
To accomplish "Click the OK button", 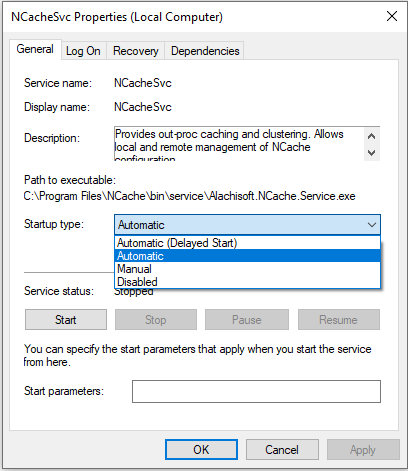I will [201, 450].
